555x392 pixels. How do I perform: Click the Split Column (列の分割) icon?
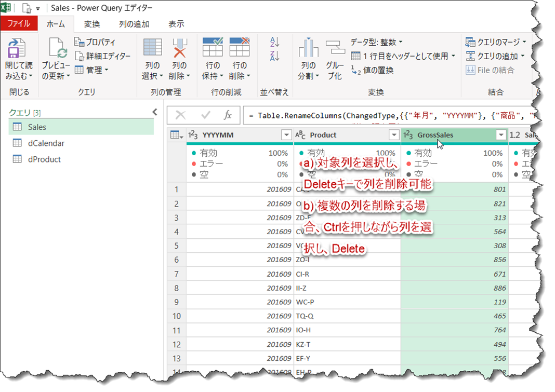click(x=308, y=48)
